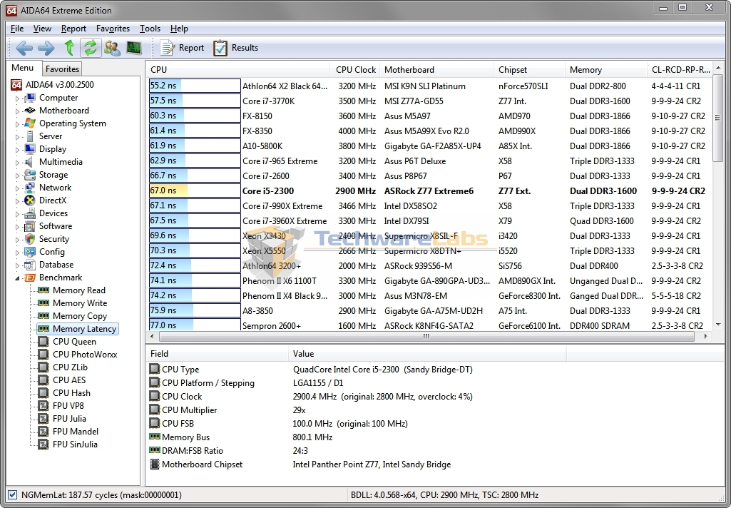
Task: Click the Storage drive icon
Action: pos(30,175)
